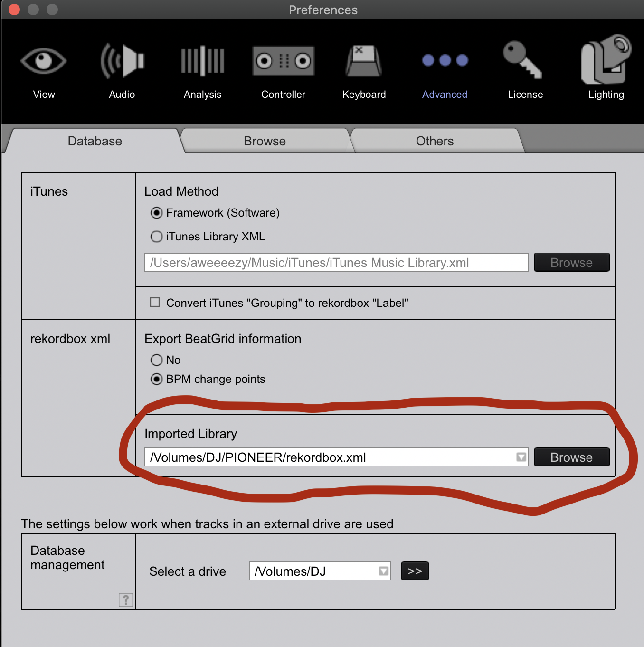Enable Convert iTunes Grouping to rekordbox Label
The width and height of the screenshot is (644, 647).
[x=155, y=303]
